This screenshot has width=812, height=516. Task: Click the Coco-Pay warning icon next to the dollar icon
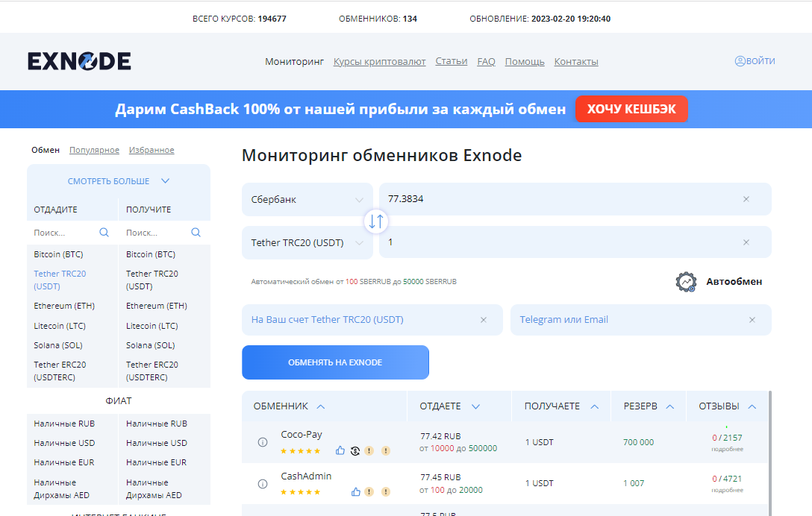click(369, 451)
